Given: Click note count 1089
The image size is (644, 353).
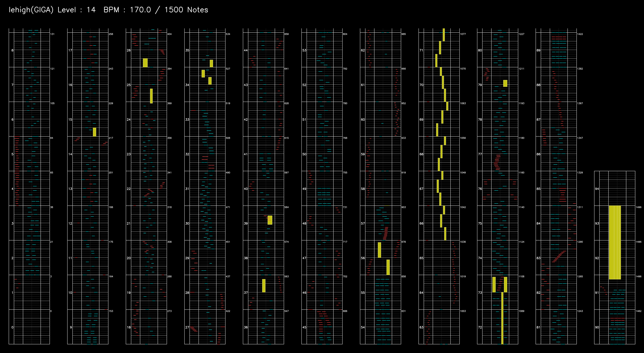Looking at the screenshot, I should (521, 311).
